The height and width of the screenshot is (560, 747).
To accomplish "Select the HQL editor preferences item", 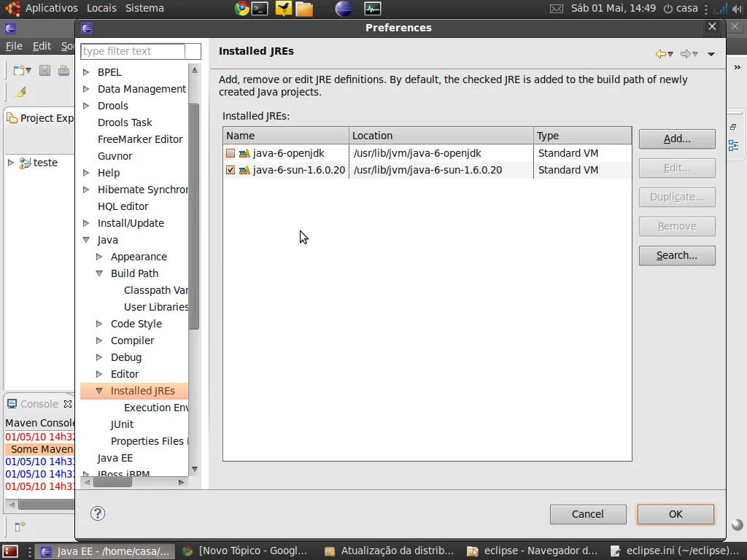I will click(123, 206).
